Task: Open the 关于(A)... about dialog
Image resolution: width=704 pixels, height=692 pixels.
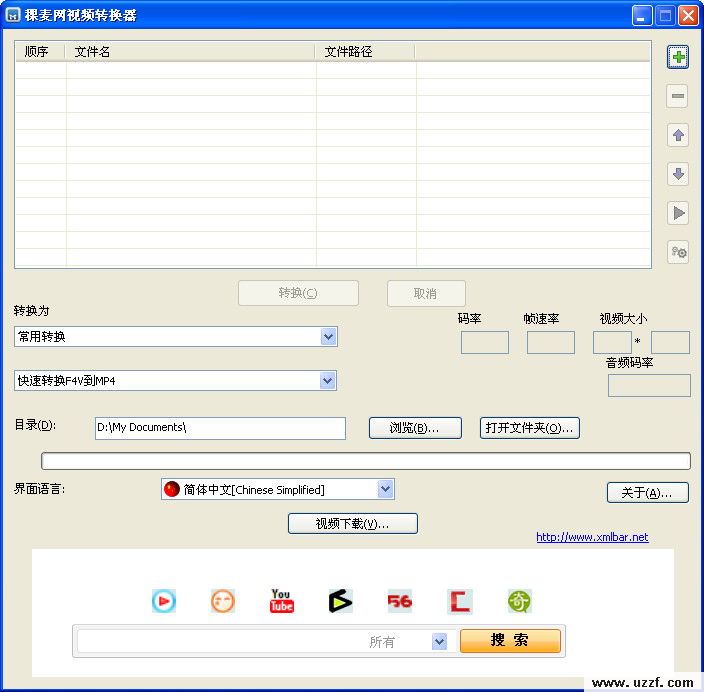Action: (647, 493)
